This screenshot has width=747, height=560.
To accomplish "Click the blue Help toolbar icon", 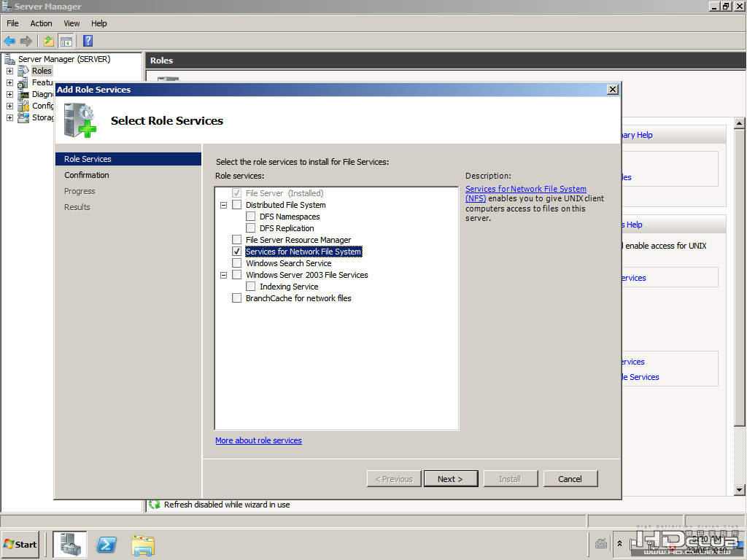I will pyautogui.click(x=88, y=42).
